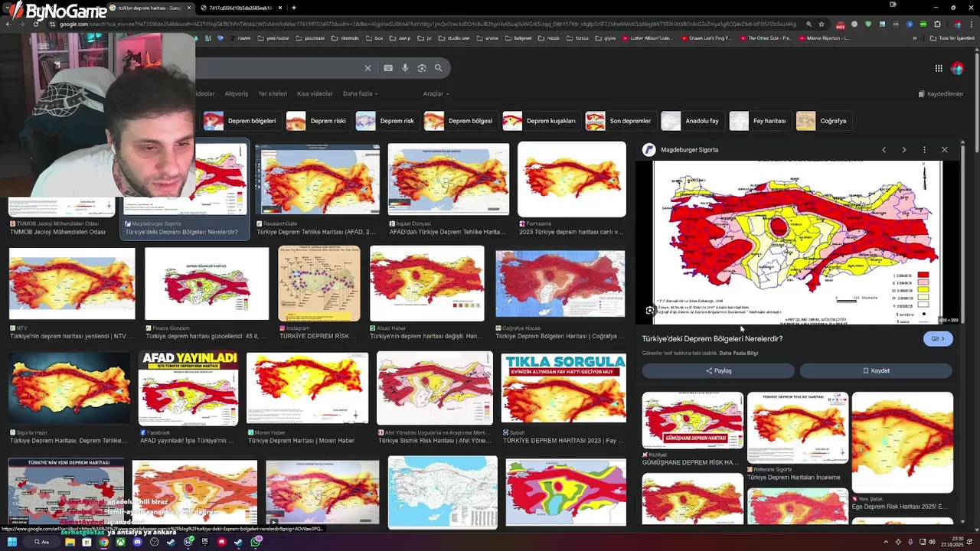The image size is (980, 551).
Task: Click the Kaydet save button
Action: 876,370
